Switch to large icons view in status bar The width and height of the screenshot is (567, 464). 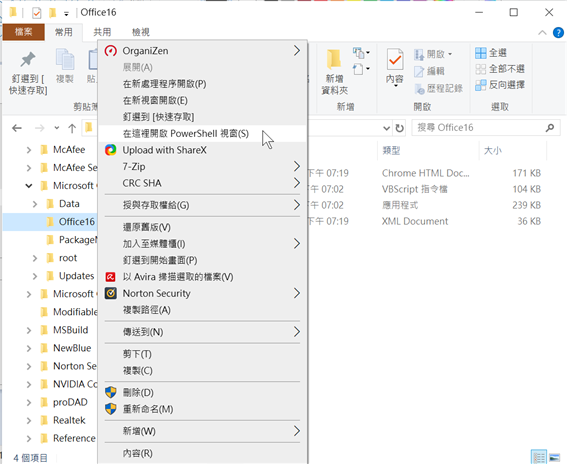(554, 457)
